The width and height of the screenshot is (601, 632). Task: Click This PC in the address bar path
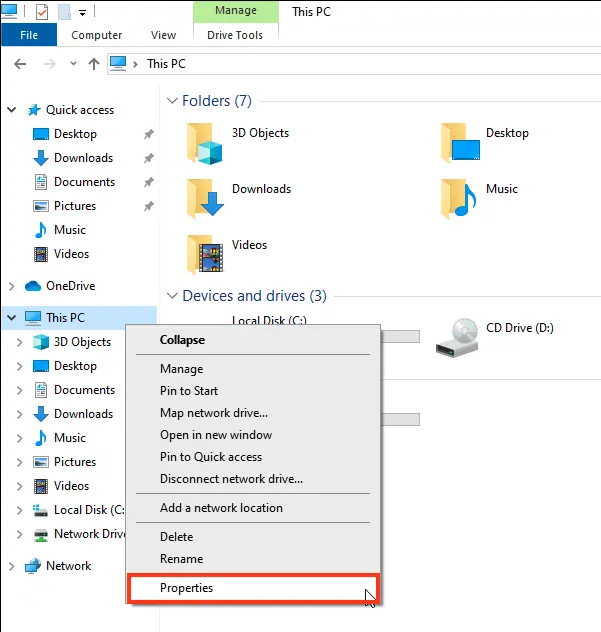[166, 64]
